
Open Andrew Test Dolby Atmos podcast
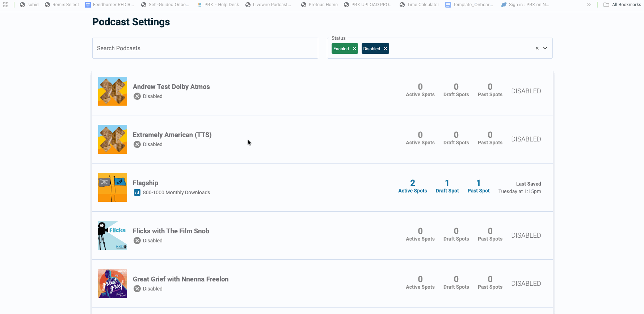pos(171,87)
